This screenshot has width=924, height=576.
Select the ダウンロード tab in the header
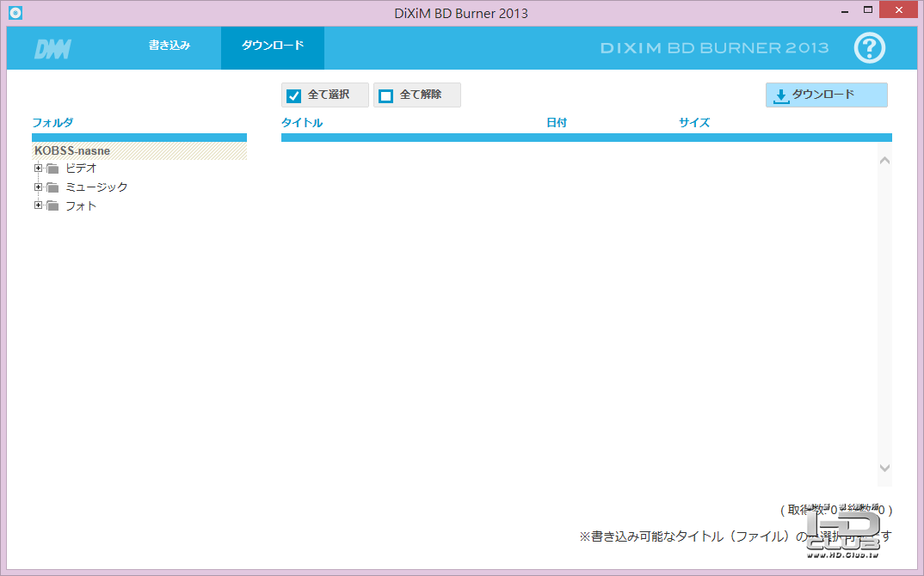[x=272, y=47]
